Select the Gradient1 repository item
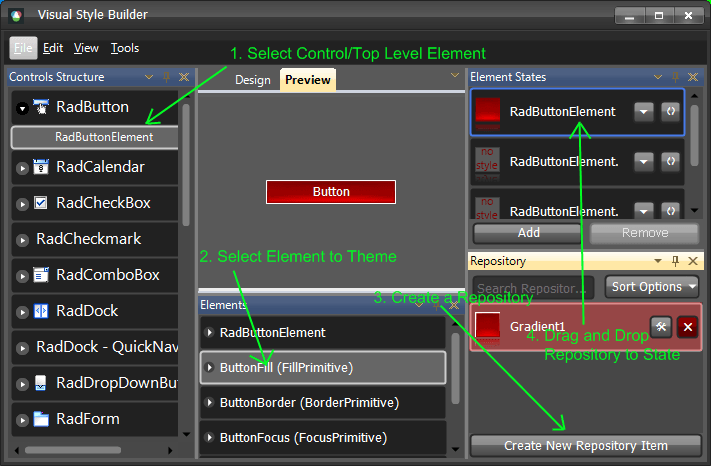This screenshot has width=711, height=466. [x=586, y=327]
